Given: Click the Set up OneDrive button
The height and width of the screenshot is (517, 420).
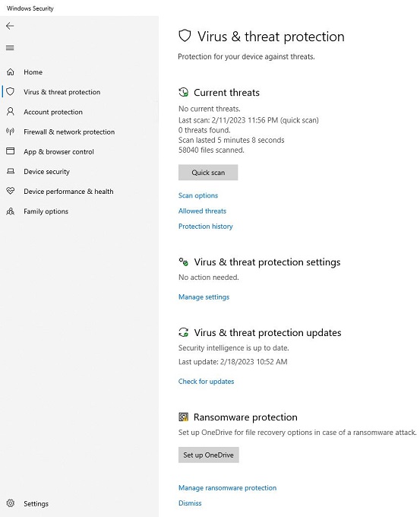Looking at the screenshot, I should tap(209, 455).
